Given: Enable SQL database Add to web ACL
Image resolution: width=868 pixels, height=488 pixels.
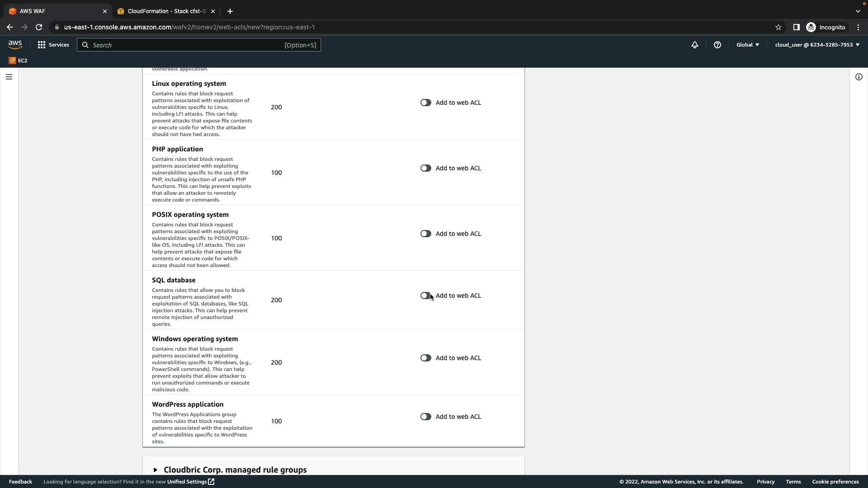Looking at the screenshot, I should (425, 296).
